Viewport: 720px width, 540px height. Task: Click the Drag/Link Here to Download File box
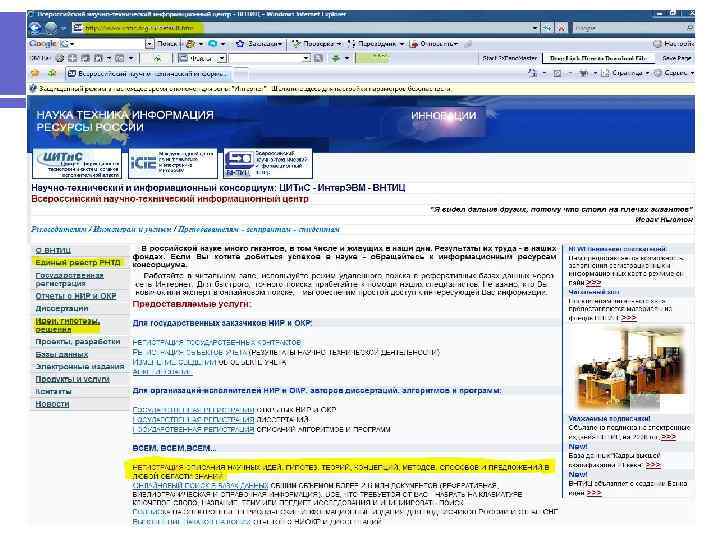(x=598, y=58)
